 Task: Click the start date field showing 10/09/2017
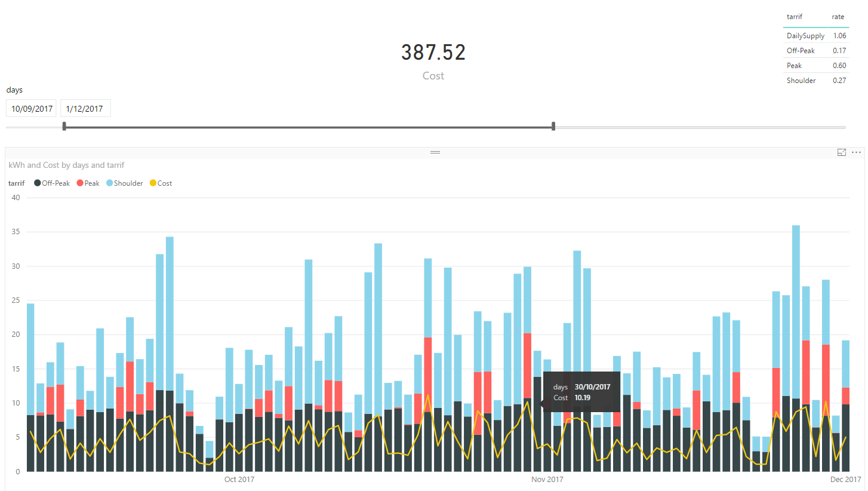coord(31,108)
